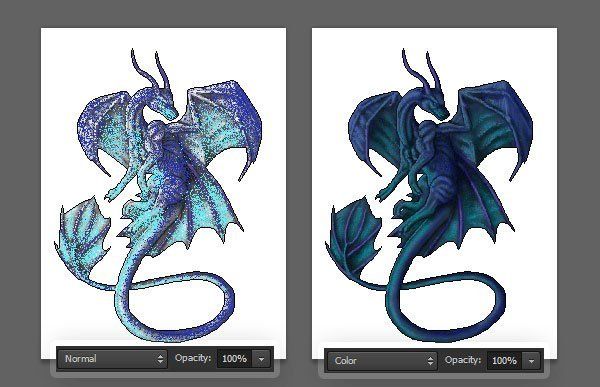Image resolution: width=600 pixels, height=387 pixels.
Task: Click opacity field beside Normal blend mode
Action: click(x=234, y=359)
